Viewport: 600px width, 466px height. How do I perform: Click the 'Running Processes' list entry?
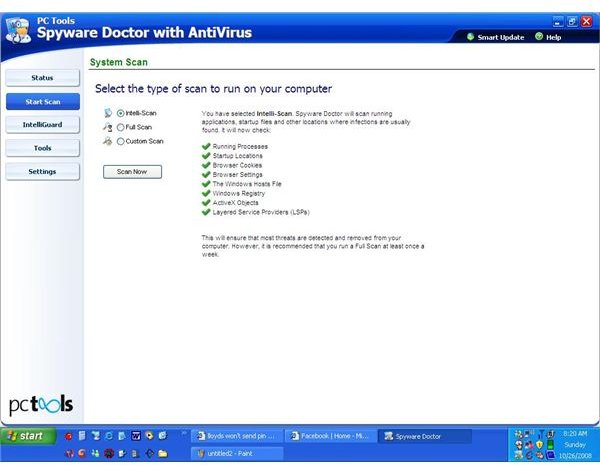coord(240,147)
